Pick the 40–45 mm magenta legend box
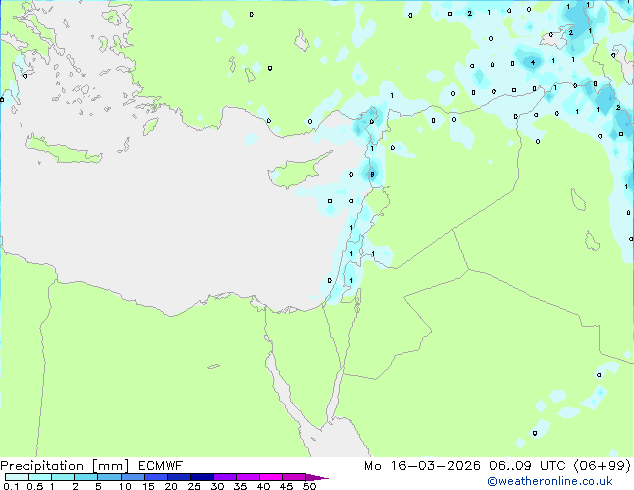Screen dimensions: 634x490 tap(271, 477)
